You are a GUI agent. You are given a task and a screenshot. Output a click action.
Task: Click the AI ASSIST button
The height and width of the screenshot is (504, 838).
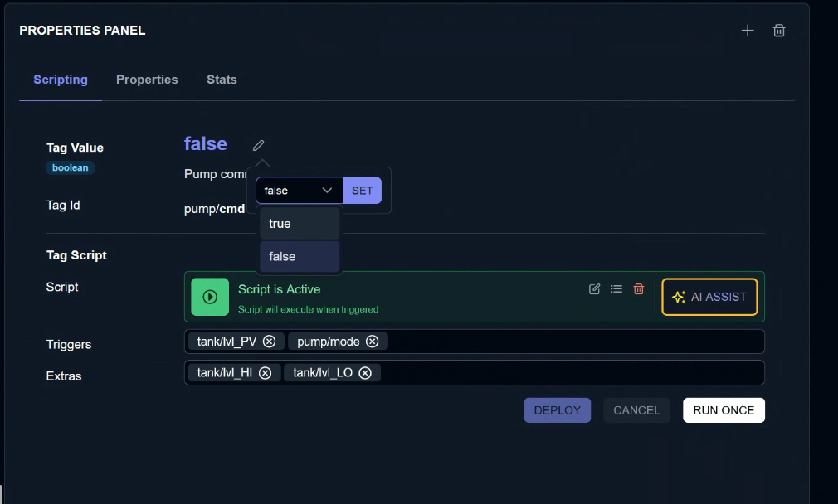click(x=709, y=297)
